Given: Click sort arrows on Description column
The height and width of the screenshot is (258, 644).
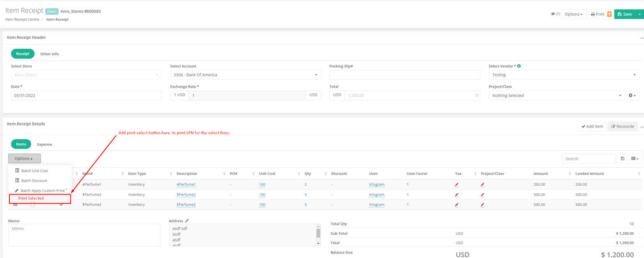Looking at the screenshot, I should [224, 174].
